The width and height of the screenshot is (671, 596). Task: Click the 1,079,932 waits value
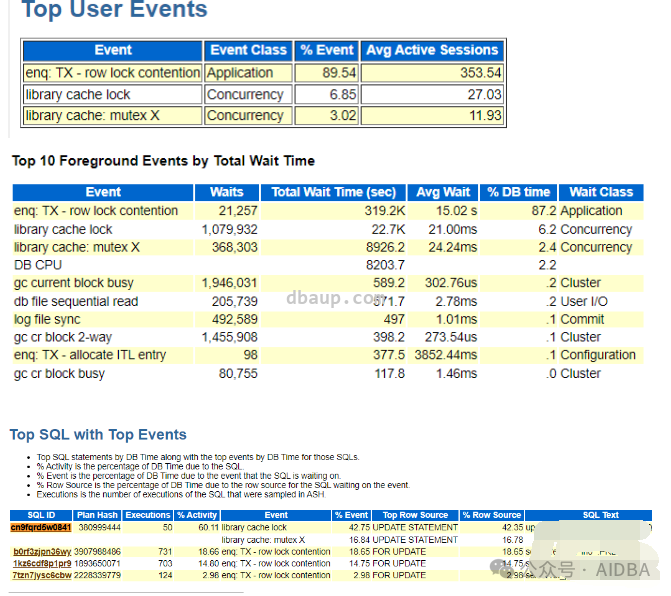click(229, 230)
